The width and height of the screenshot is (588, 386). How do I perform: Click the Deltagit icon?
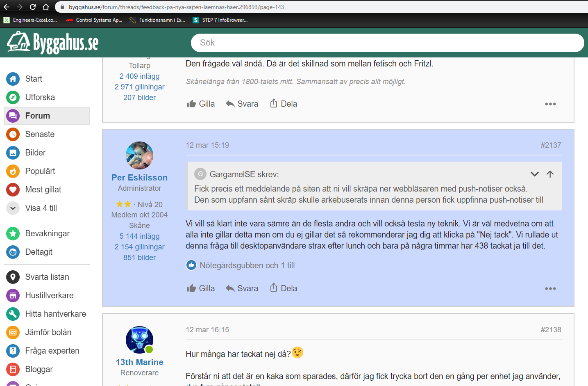click(13, 252)
